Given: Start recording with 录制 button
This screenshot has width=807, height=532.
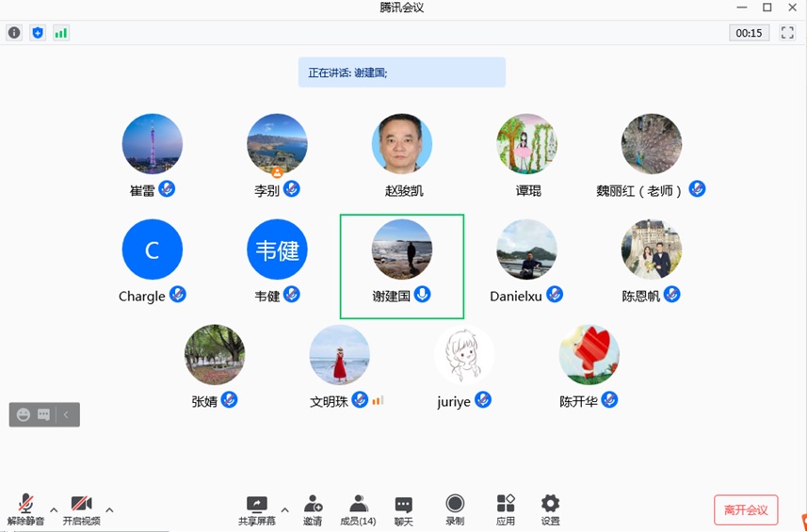Looking at the screenshot, I should coord(455,509).
